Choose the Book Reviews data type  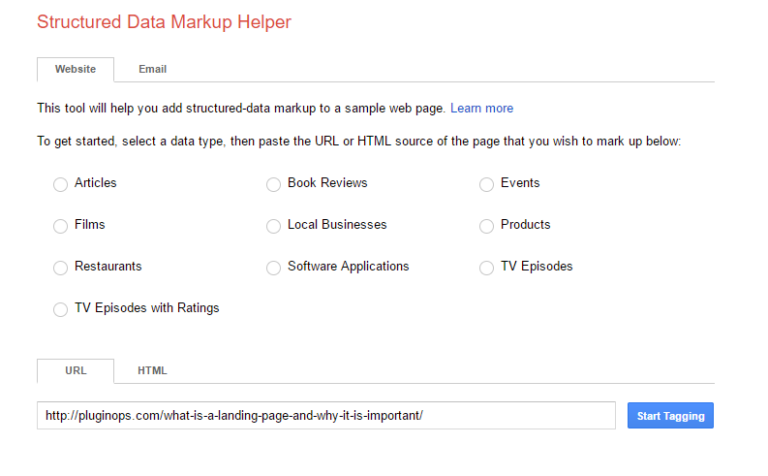coord(273,184)
